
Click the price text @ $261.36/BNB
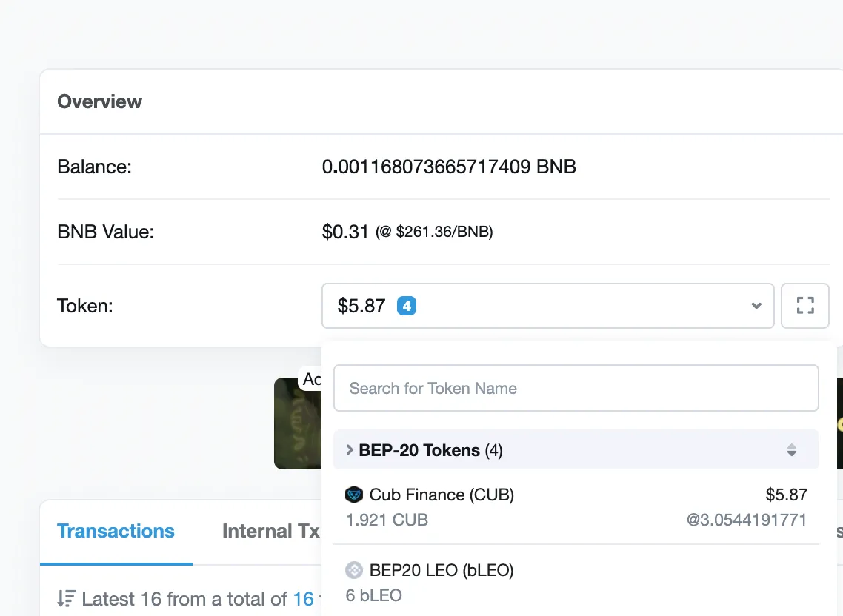(x=434, y=232)
